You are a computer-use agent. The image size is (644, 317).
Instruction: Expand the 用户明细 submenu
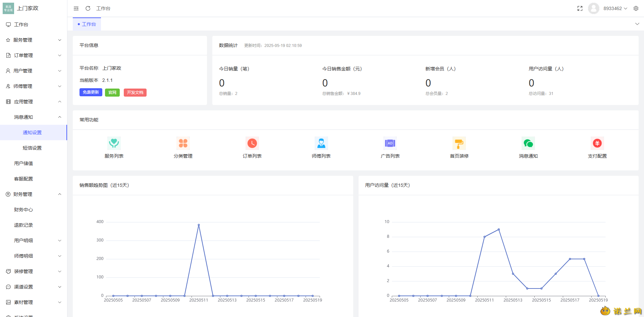pyautogui.click(x=34, y=241)
